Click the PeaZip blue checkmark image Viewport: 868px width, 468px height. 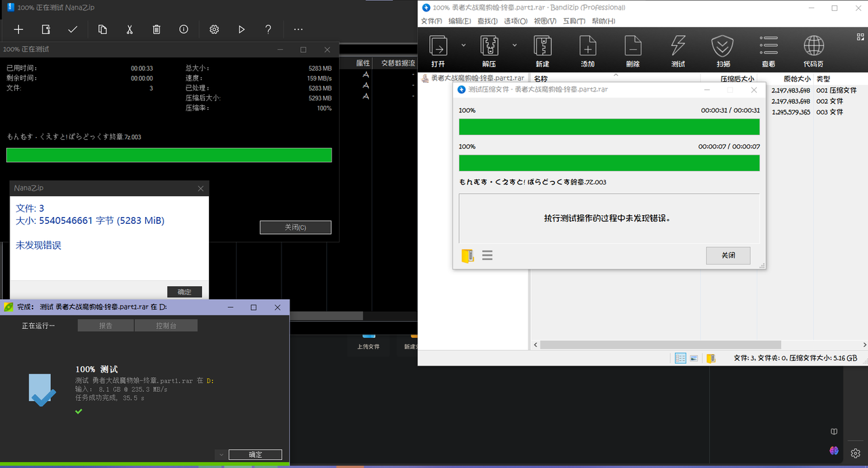[42, 391]
